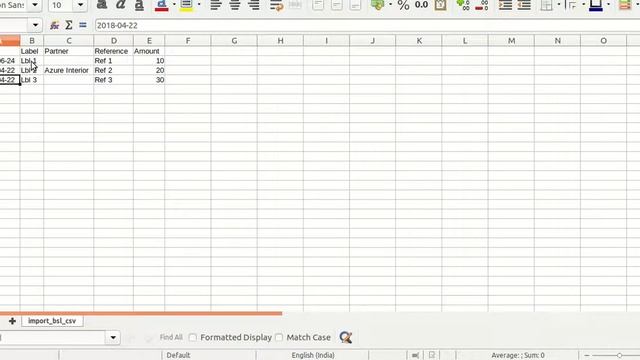
Task: Delete a decimal place
Action: 482,5
